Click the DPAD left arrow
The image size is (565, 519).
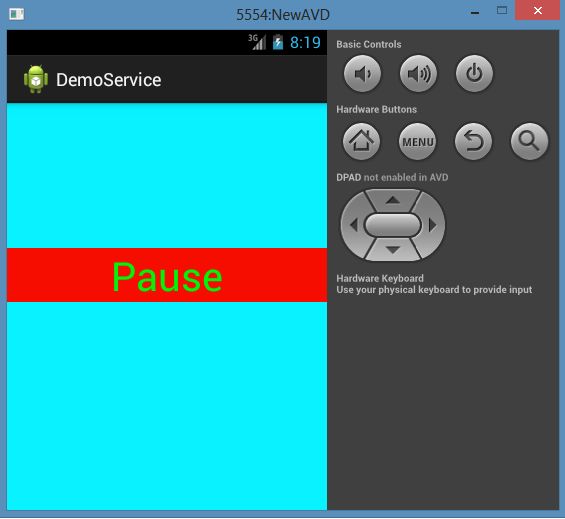pyautogui.click(x=353, y=225)
